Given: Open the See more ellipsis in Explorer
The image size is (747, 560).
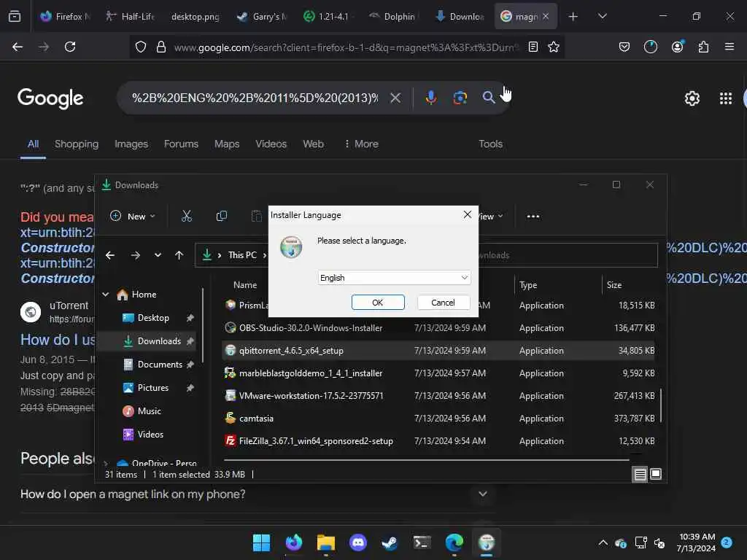Looking at the screenshot, I should click(x=533, y=216).
